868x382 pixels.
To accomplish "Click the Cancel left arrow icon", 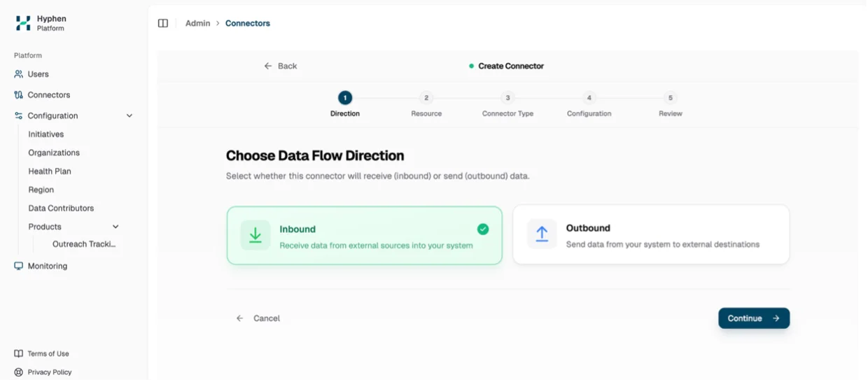I will pyautogui.click(x=240, y=318).
